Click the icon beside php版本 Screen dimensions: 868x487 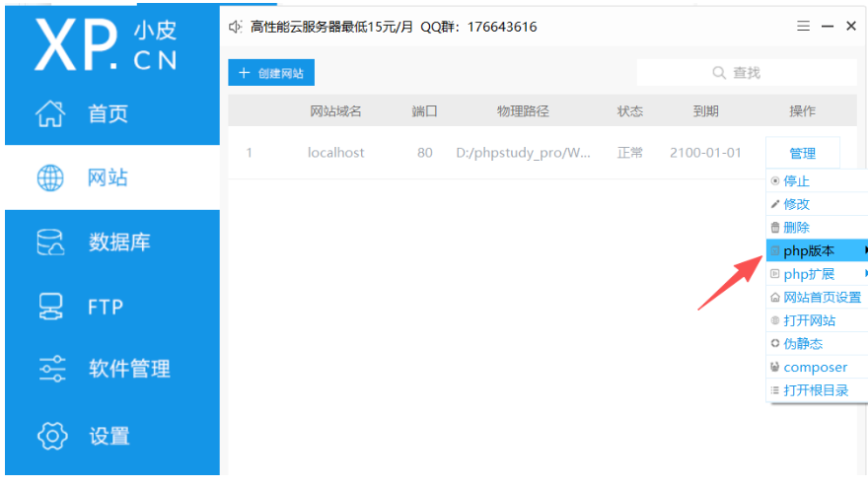(775, 250)
